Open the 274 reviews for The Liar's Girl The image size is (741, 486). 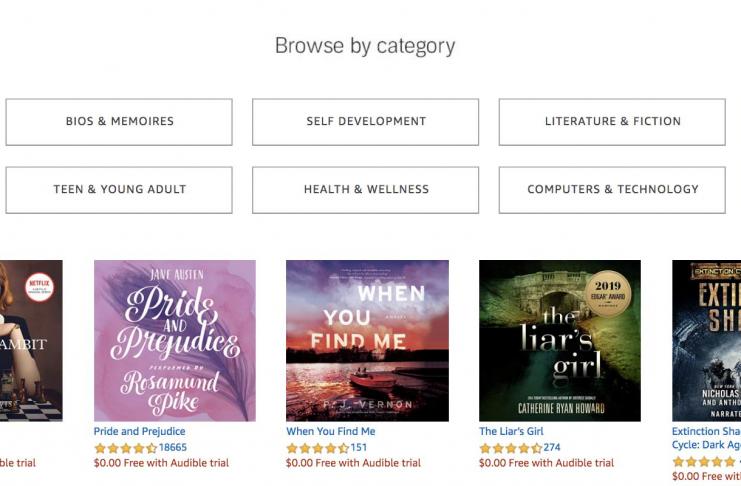552,448
